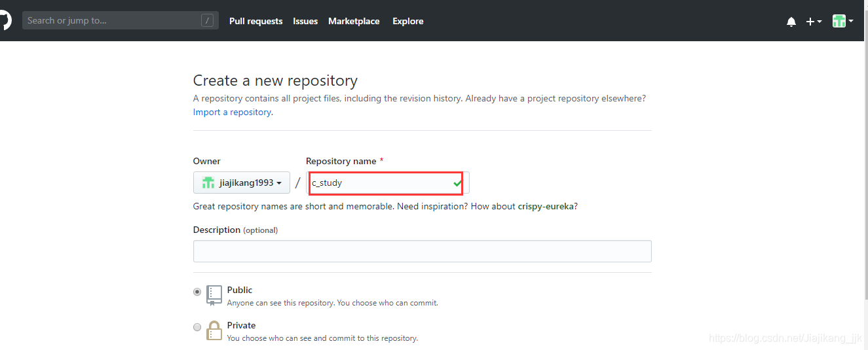Click the green checkmark in name field
868x350 pixels.
click(x=457, y=184)
